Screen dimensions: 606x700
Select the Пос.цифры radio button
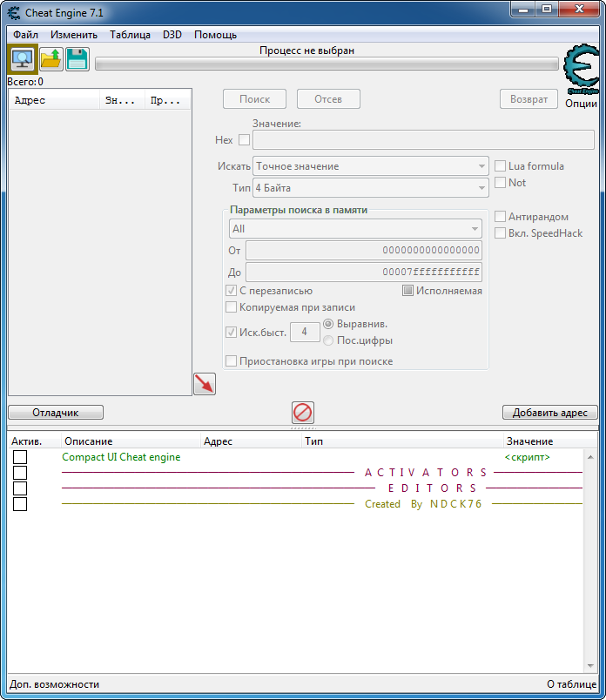(328, 340)
